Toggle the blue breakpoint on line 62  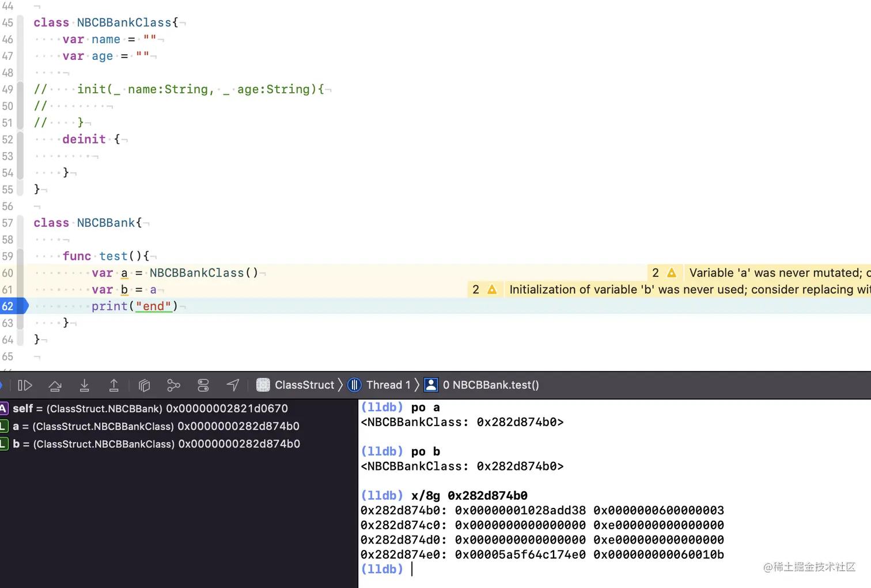[13, 306]
